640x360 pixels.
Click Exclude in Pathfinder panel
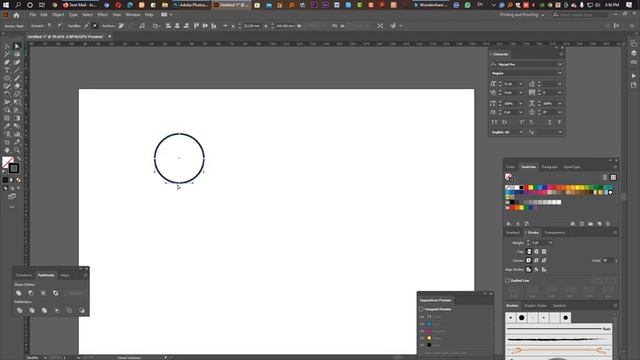(56, 293)
